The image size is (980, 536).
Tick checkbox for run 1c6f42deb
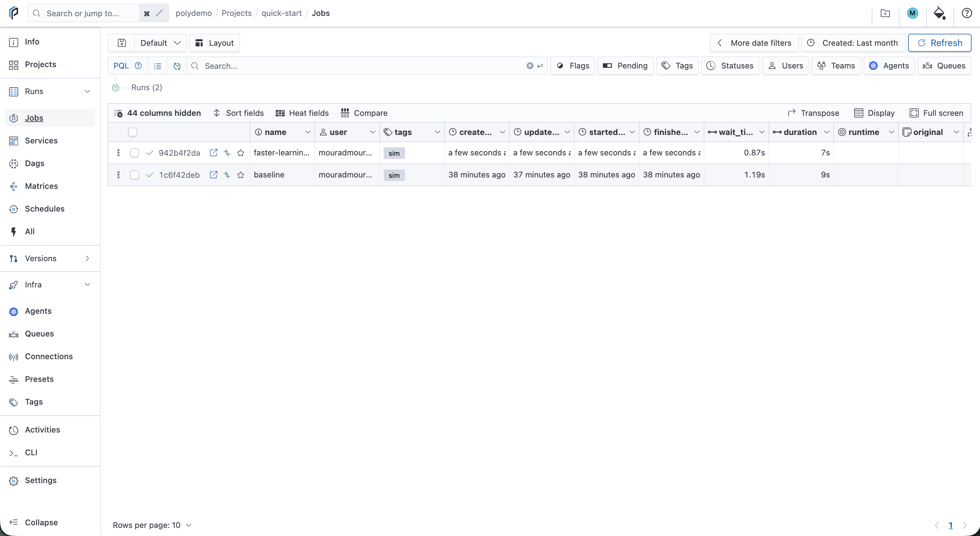point(134,175)
